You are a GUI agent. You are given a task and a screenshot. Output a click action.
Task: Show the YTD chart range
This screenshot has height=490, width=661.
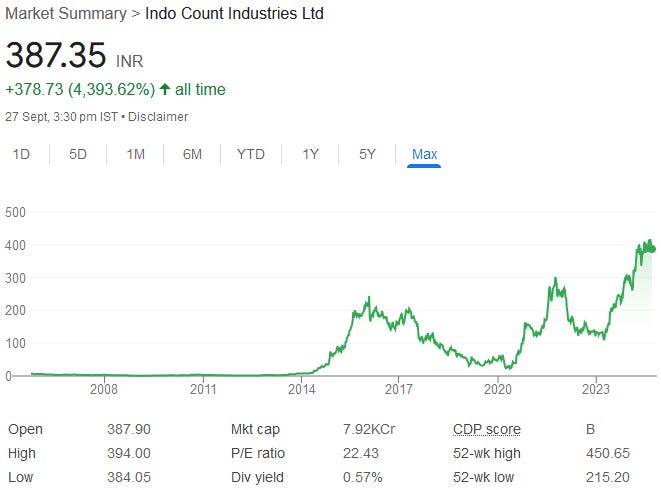251,154
